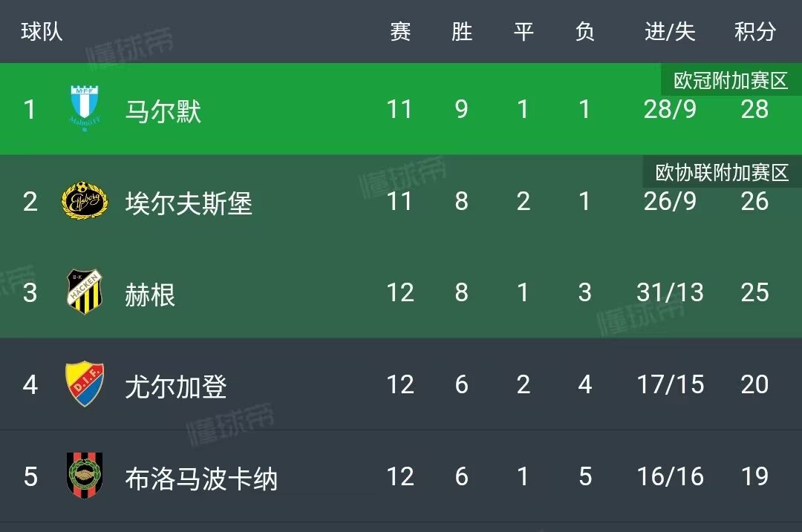The width and height of the screenshot is (802, 532).
Task: Select 布洛马波卡纳 team name
Action: click(201, 479)
